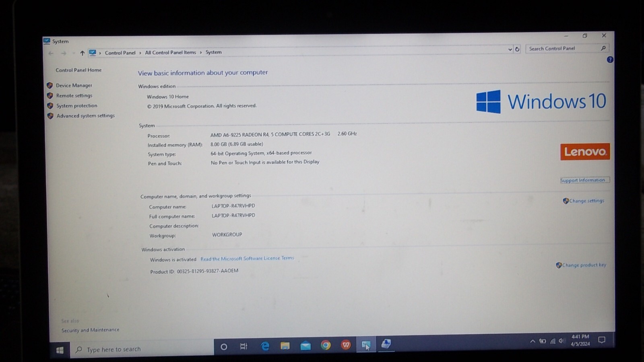
Task: Click the Search Control Panel field
Action: (567, 48)
